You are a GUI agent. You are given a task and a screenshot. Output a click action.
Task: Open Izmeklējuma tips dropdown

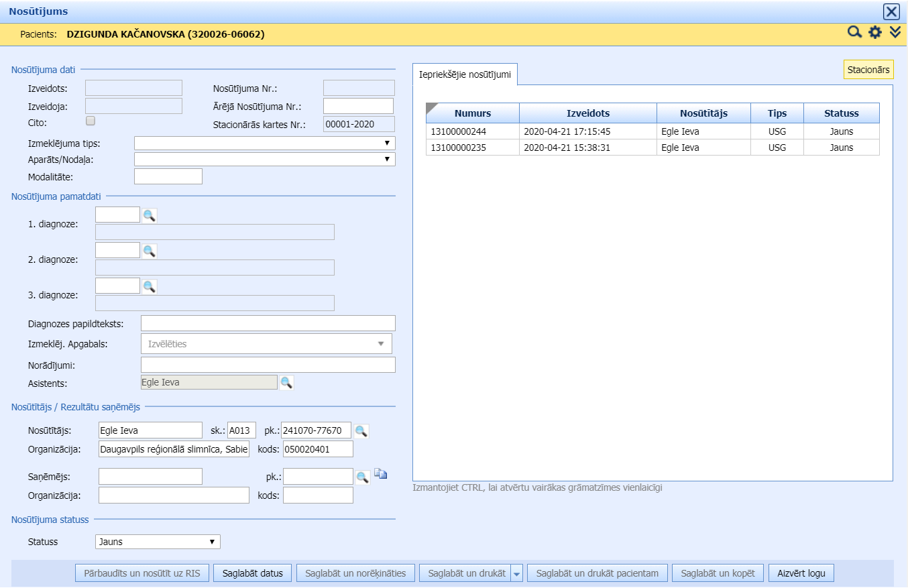(x=264, y=143)
